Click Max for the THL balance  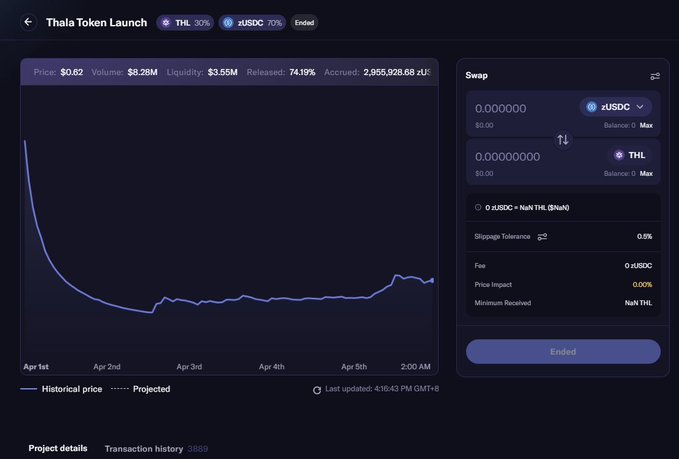point(646,173)
